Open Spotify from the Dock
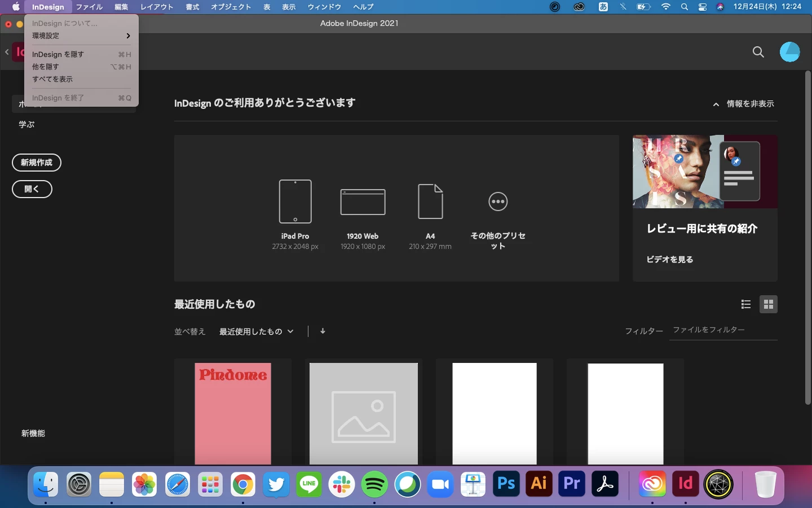The width and height of the screenshot is (812, 508). coord(374,484)
